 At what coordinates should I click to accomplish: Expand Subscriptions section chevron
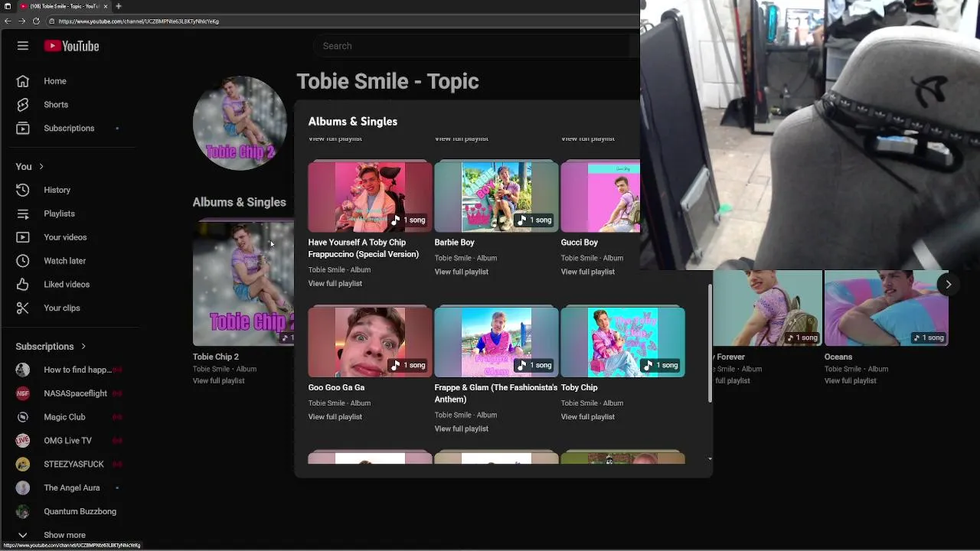coord(83,347)
